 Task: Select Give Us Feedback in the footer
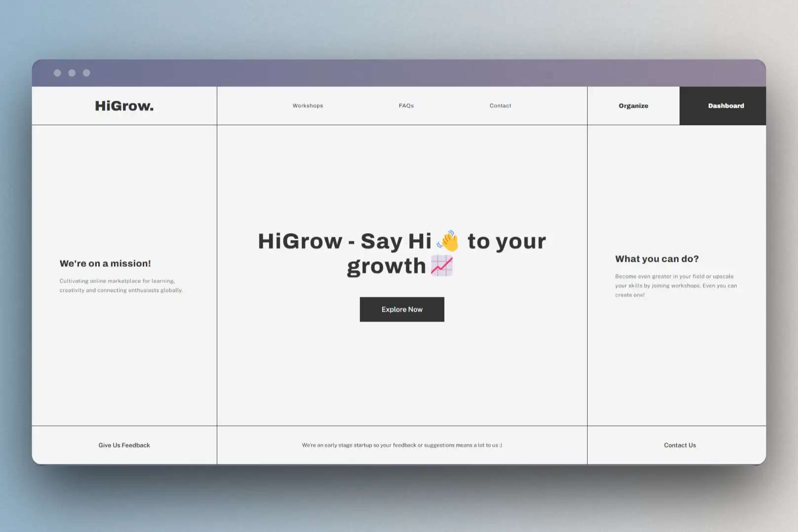[124, 445]
